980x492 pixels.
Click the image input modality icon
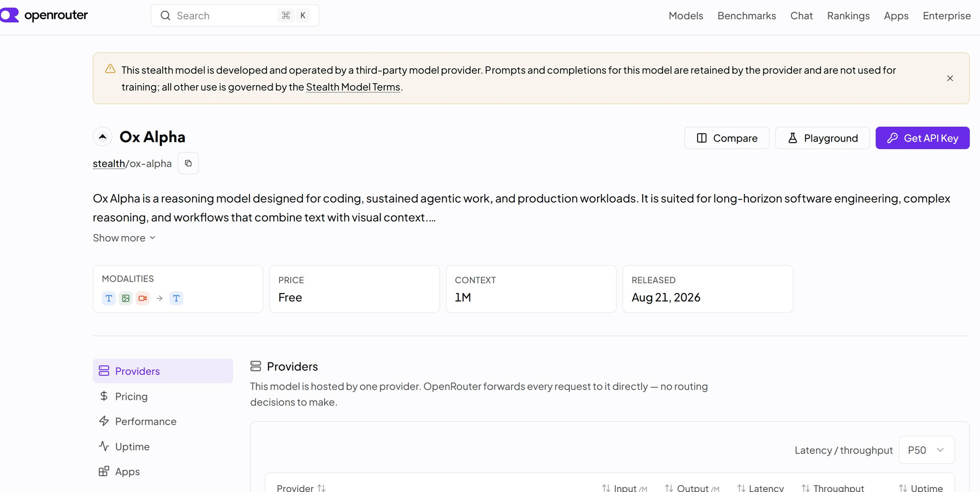(126, 298)
